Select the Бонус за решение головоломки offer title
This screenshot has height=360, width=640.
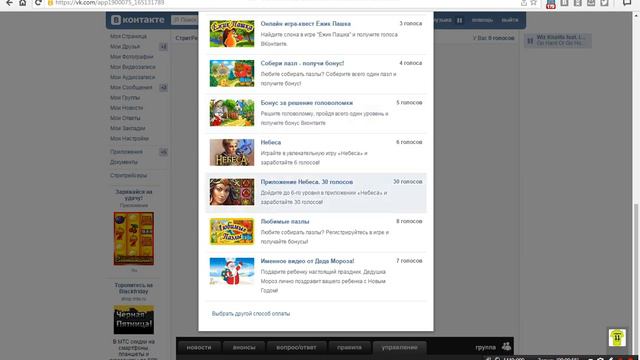pyautogui.click(x=307, y=103)
